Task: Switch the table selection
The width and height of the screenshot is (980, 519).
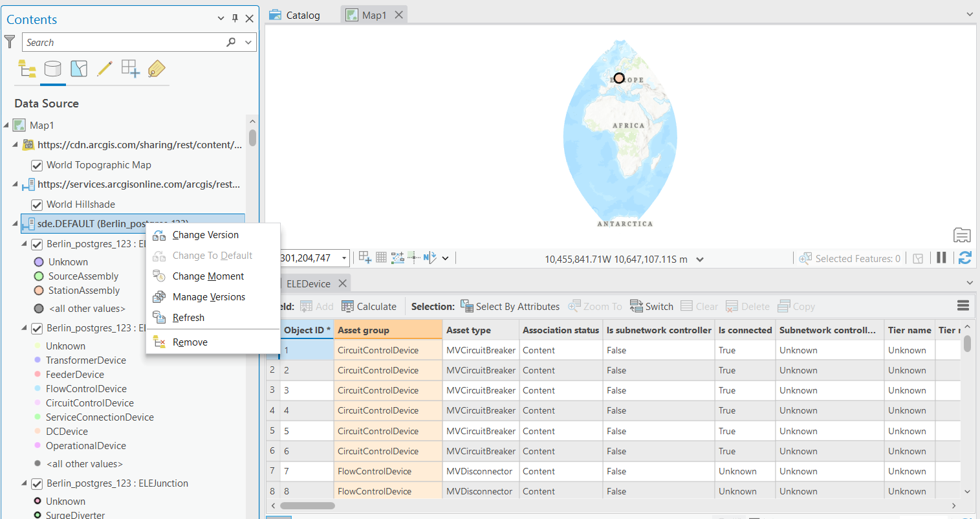Action: [651, 307]
